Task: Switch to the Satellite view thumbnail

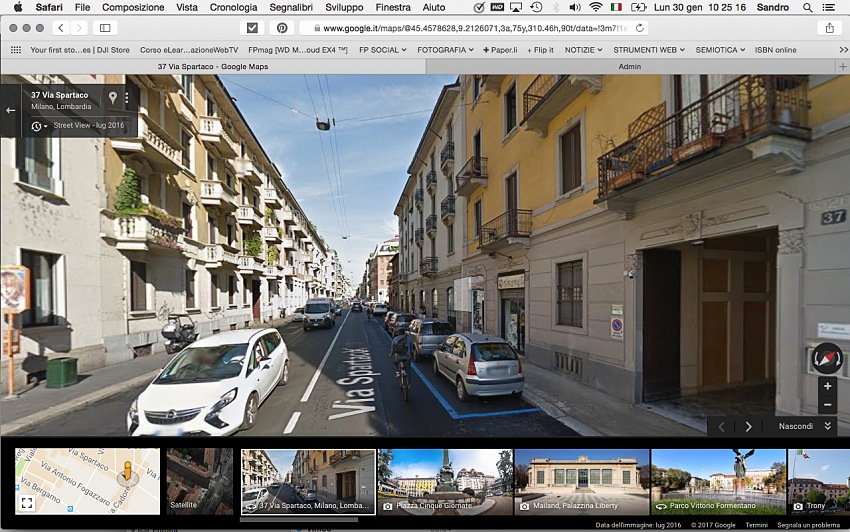Action: tap(199, 482)
